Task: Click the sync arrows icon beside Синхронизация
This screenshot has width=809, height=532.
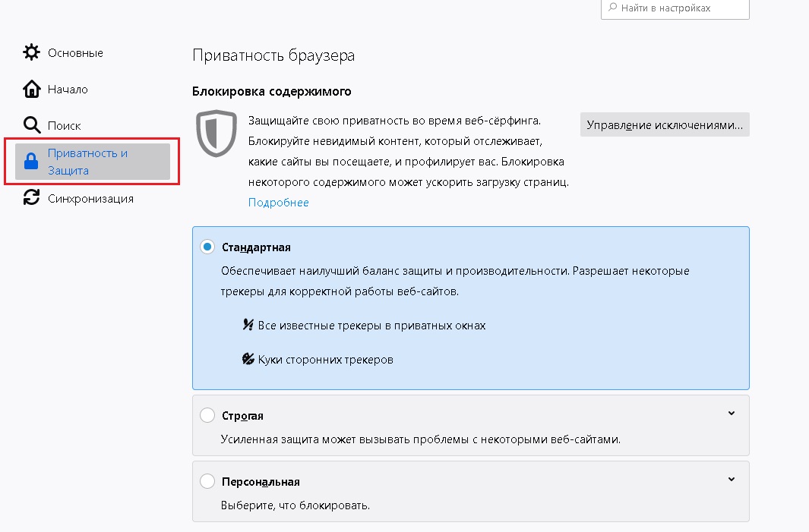Action: [31, 197]
